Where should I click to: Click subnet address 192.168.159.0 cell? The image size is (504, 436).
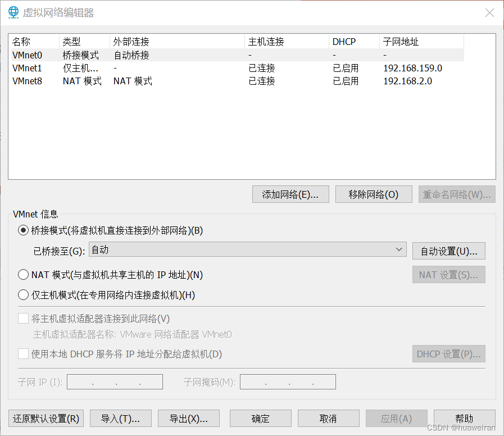click(413, 68)
